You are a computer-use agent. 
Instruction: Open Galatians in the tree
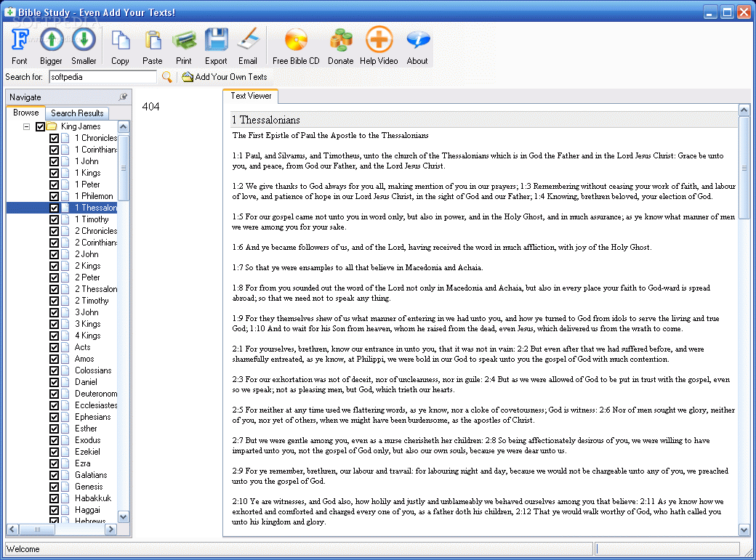(x=91, y=475)
